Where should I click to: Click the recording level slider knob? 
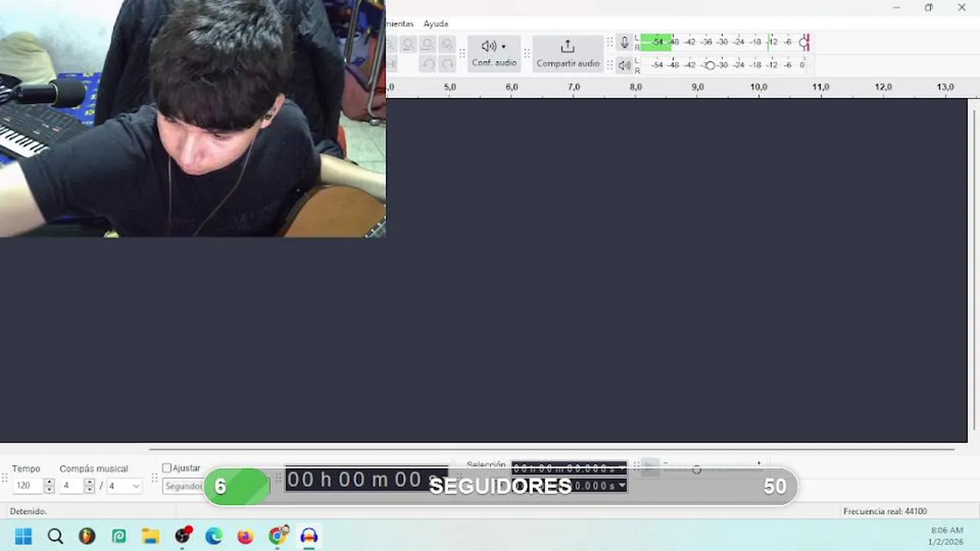(x=804, y=43)
